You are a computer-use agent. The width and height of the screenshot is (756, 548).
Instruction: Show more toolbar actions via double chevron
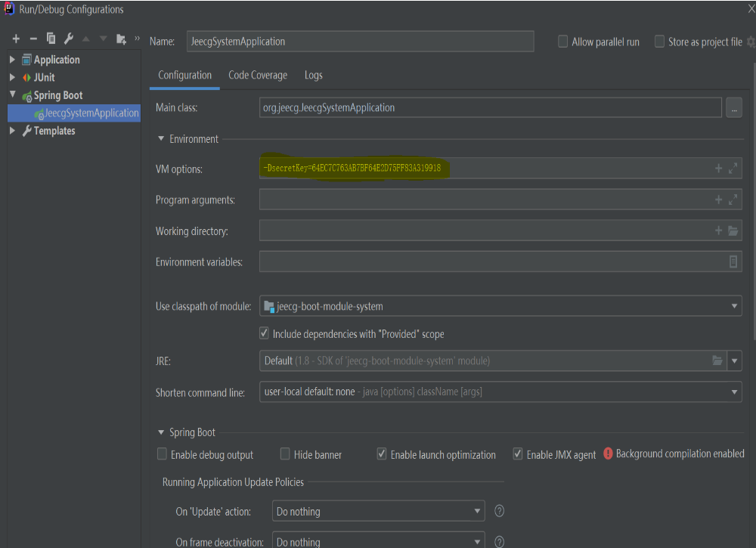click(138, 38)
